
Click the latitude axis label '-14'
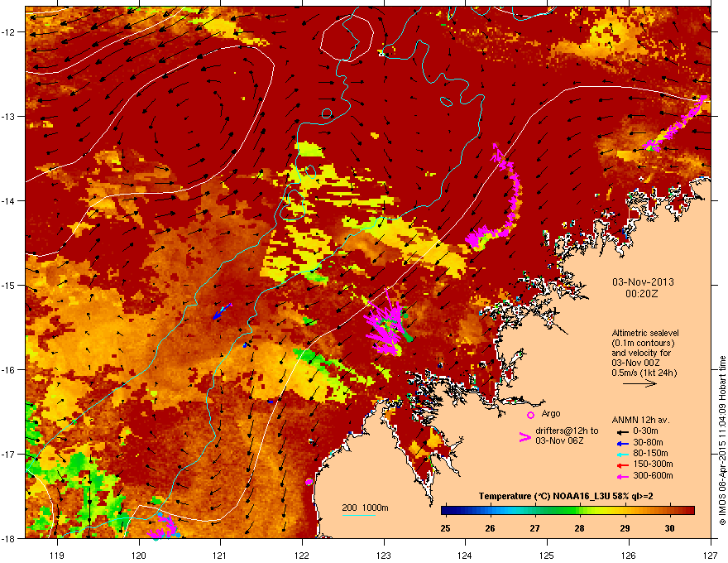point(9,200)
